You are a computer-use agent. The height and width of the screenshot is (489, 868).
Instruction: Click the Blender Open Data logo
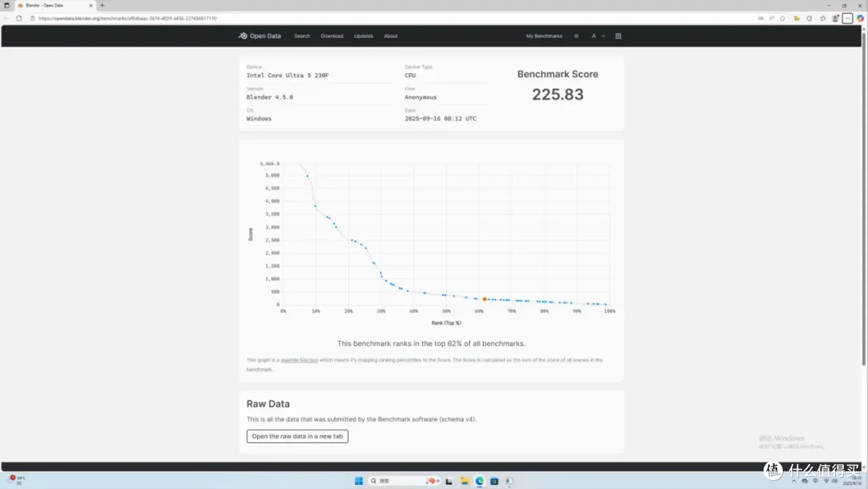(x=260, y=36)
